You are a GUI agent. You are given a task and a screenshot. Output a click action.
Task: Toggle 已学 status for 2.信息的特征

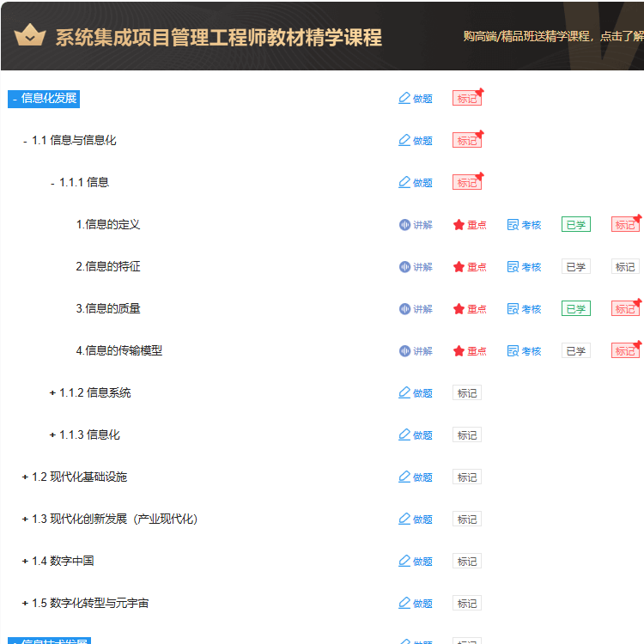click(x=575, y=267)
